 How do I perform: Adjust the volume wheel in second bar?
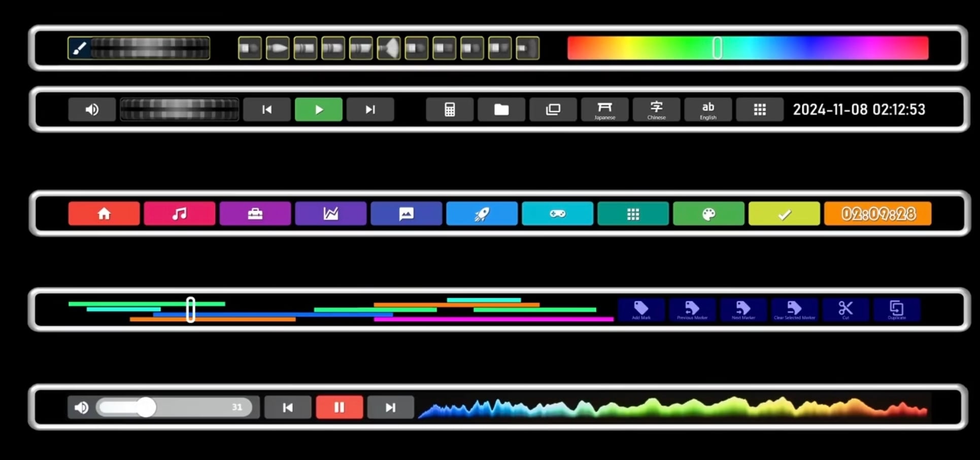179,110
